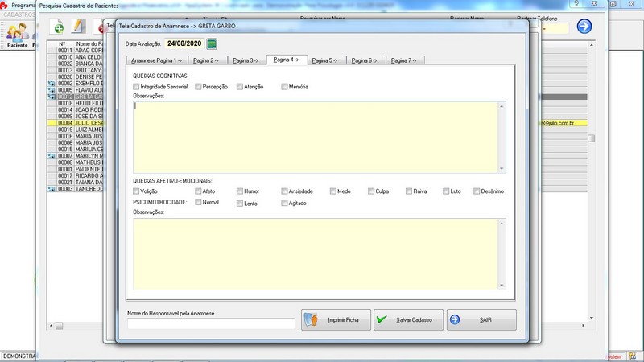Image resolution: width=644 pixels, height=362 pixels.
Task: Click help question mark in Pesquisa title bar
Action: 576,3
